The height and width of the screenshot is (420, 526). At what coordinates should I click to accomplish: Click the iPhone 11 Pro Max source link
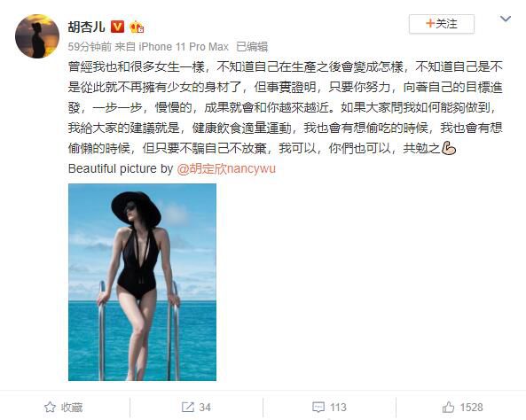click(184, 47)
